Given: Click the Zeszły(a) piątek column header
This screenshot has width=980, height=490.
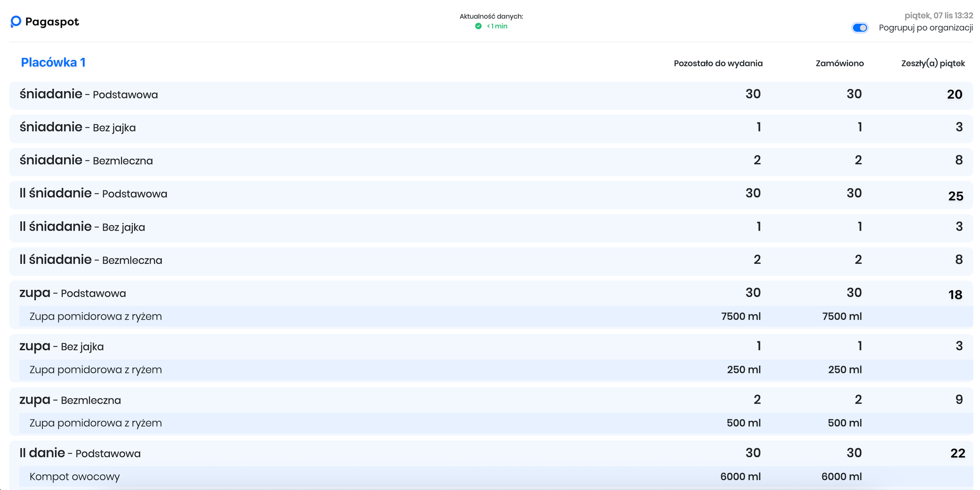Looking at the screenshot, I should pos(932,63).
